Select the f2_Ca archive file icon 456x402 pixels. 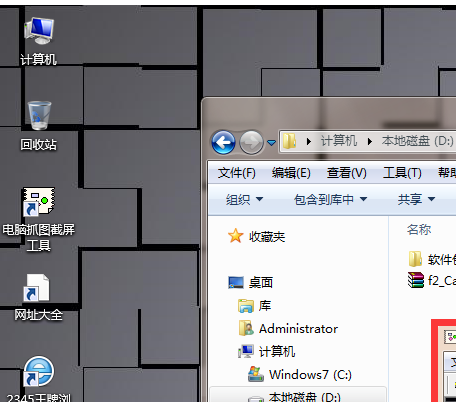click(x=416, y=280)
